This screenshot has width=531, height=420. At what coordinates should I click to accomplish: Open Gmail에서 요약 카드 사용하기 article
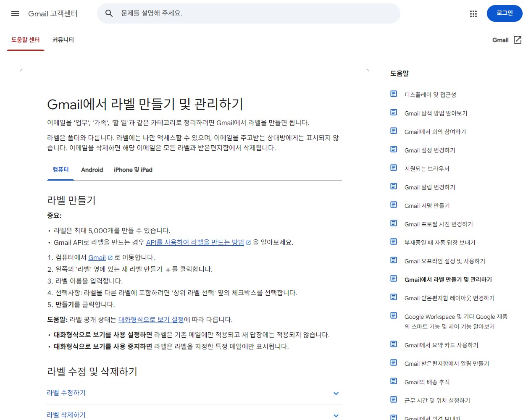442,345
